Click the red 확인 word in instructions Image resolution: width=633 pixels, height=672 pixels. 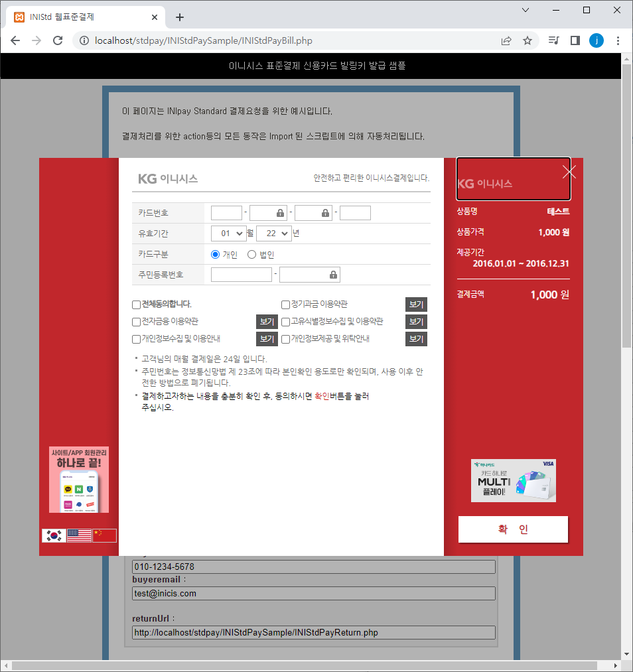(x=322, y=397)
